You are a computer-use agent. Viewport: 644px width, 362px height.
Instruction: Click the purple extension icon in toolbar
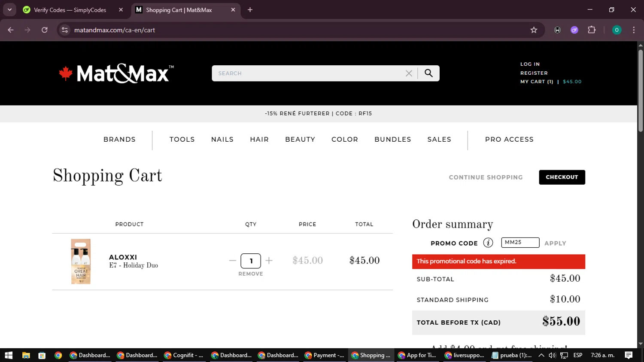pos(574,30)
